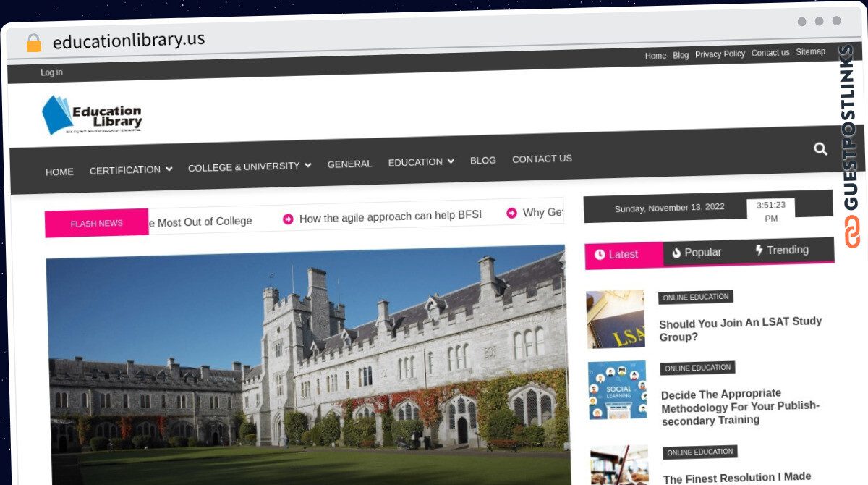Screen dimensions: 868x485
Task: Expand the College & University chevron
Action: [x=307, y=165]
